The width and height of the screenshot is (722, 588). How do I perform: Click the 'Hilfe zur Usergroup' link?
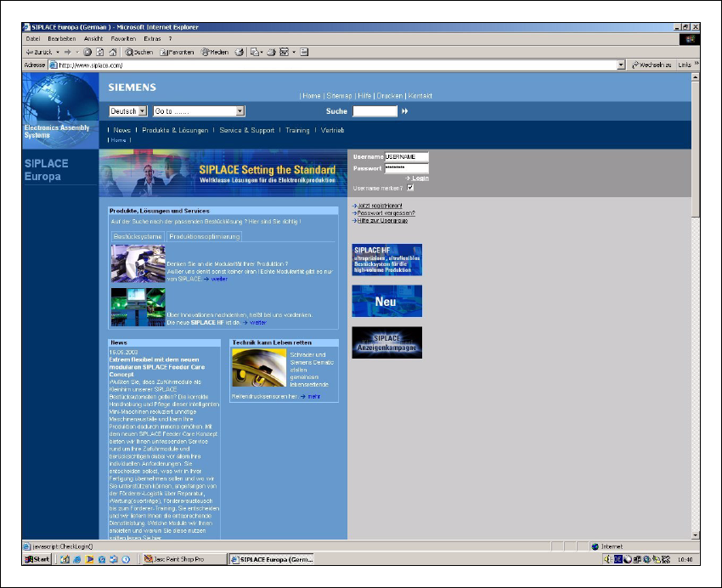(382, 221)
